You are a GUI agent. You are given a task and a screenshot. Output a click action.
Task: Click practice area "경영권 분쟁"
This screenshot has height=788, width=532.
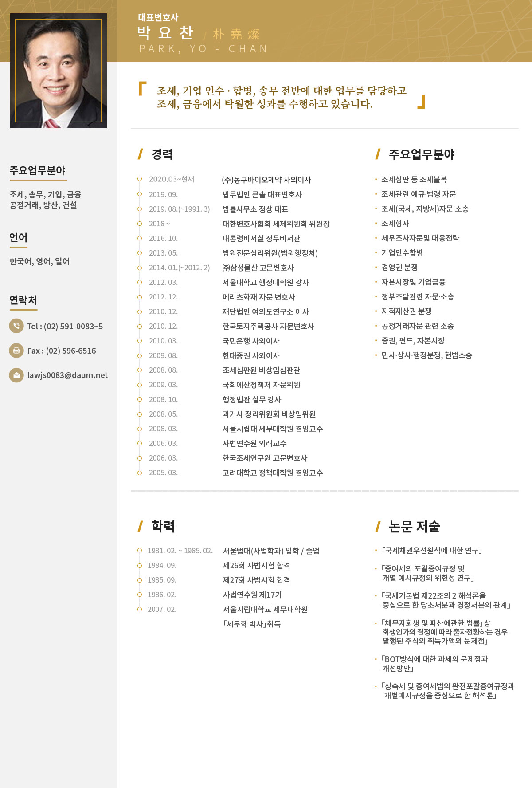tap(400, 267)
